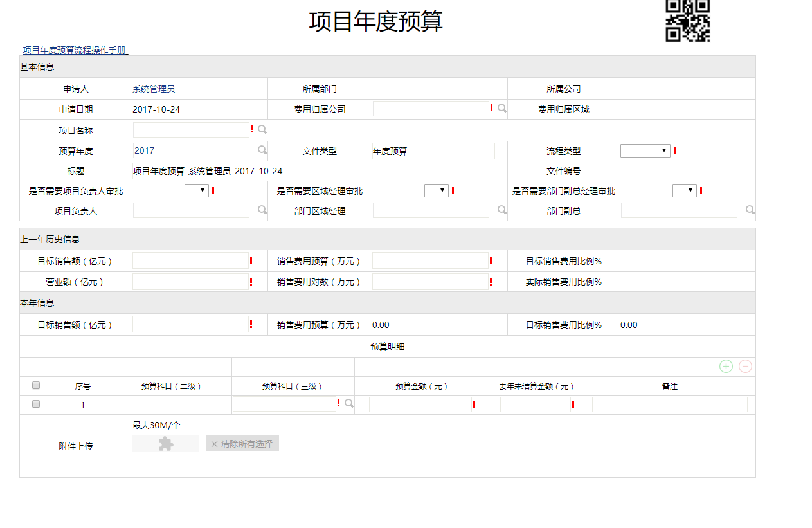The height and width of the screenshot is (528, 812).
Task: Expand 是否需要区域经理审批 dropdown
Action: 436,190
